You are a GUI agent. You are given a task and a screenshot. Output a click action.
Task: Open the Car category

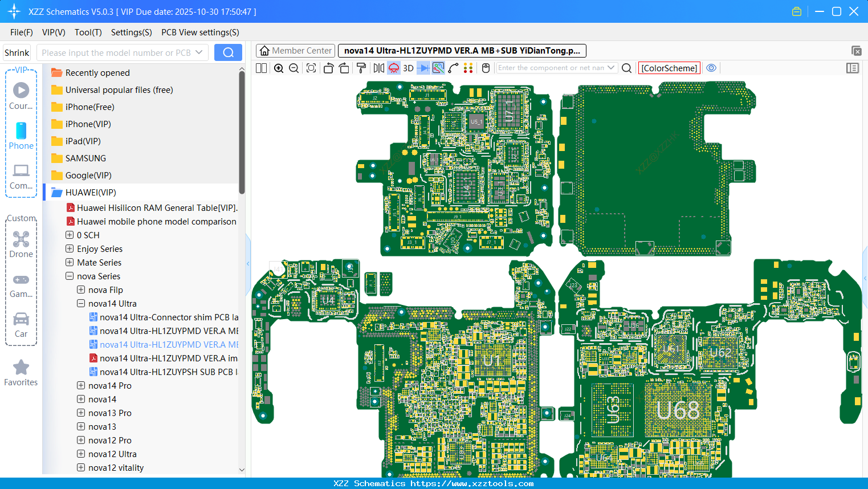pos(21,325)
